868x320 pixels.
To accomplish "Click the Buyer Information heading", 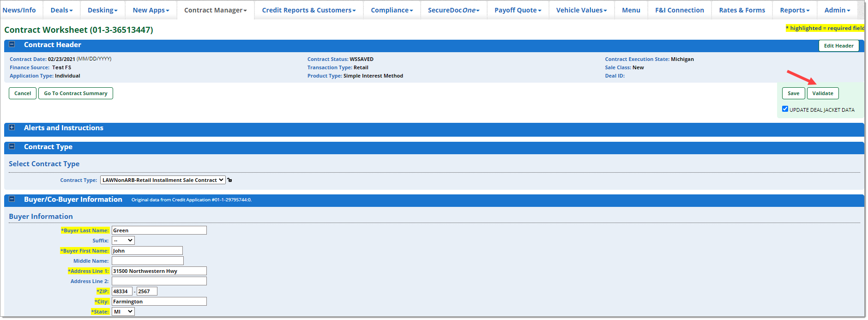I will click(41, 217).
